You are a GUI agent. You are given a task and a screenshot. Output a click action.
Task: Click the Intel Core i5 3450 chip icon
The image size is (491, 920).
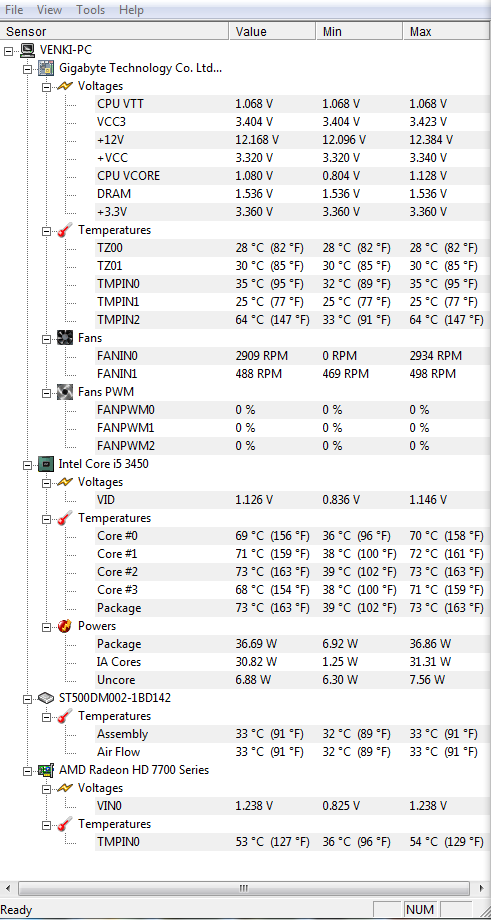(x=46, y=465)
